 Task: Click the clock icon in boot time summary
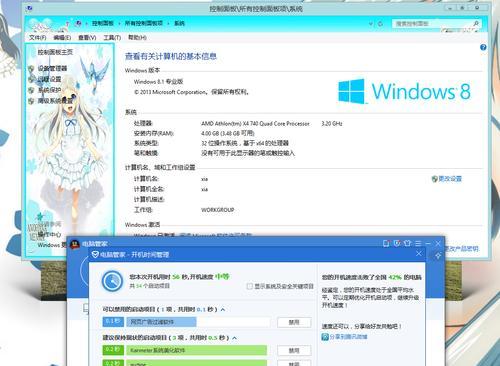pyautogui.click(x=113, y=281)
